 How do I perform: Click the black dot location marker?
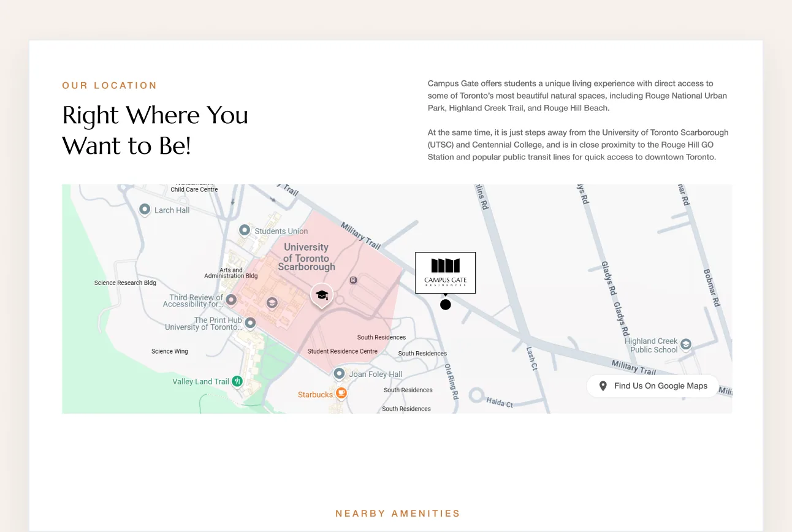click(x=446, y=305)
